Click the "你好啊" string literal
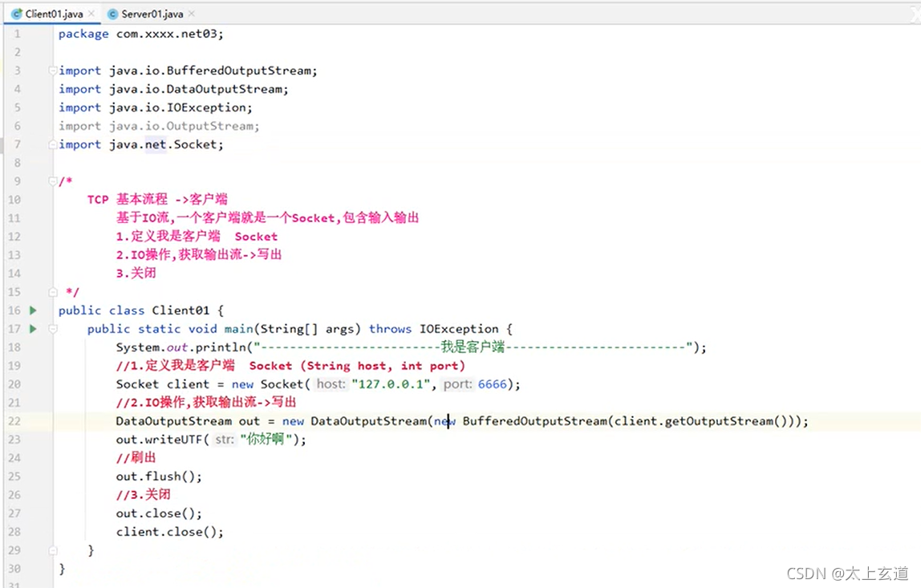 pyautogui.click(x=266, y=440)
